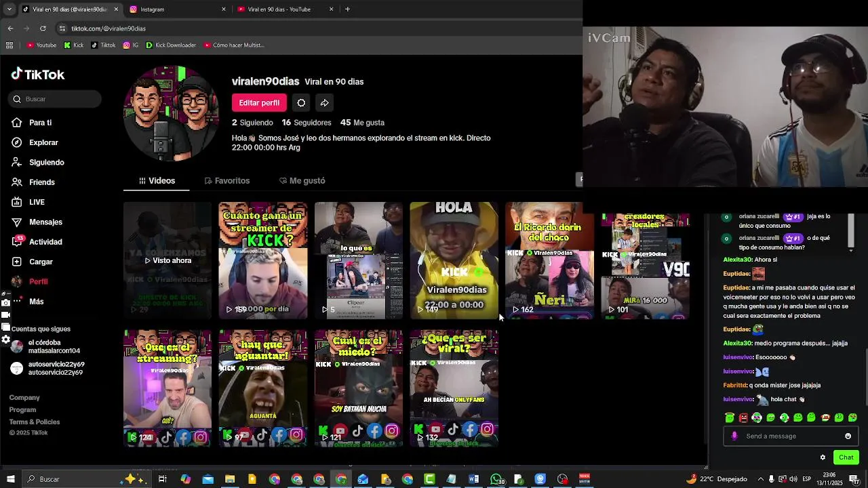Go to the Siguiendo feed
Viewport: 868px width, 488px height.
(38, 163)
